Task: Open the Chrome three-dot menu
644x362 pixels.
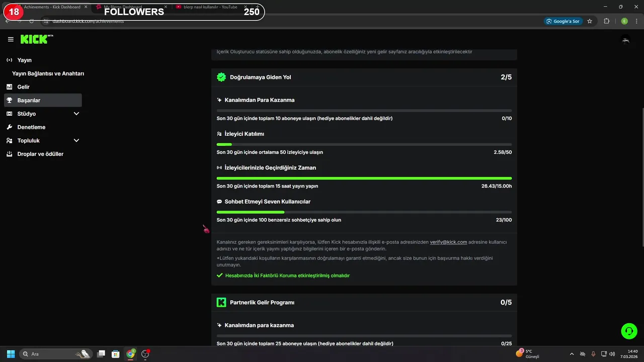Action: tap(636, 21)
